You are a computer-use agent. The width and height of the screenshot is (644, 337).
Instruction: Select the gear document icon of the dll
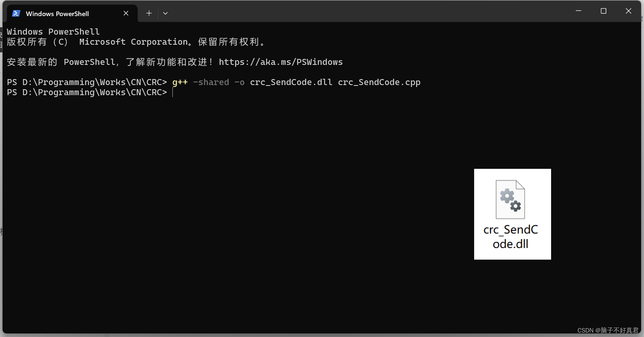510,199
